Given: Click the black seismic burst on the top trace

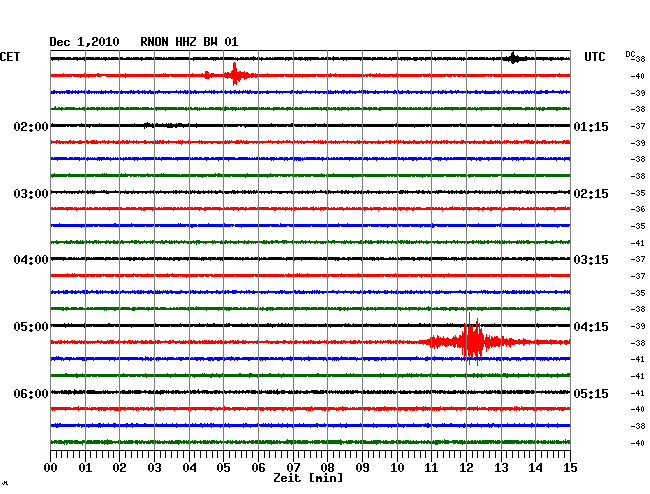Looking at the screenshot, I should [514, 58].
